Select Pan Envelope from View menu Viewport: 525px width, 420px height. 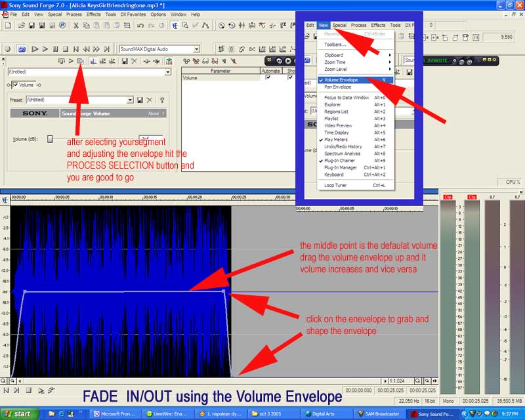point(338,87)
